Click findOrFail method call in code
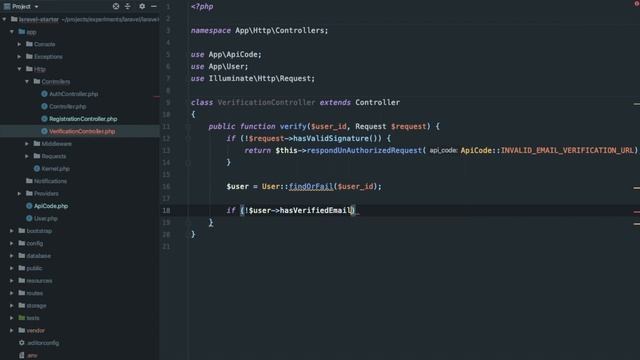The width and height of the screenshot is (640, 360). [311, 187]
